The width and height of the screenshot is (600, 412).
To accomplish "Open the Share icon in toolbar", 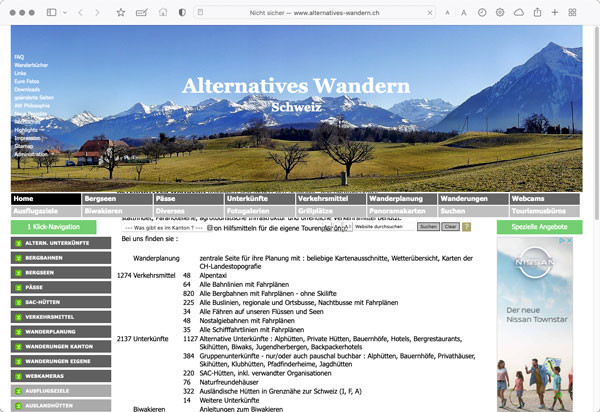I will 537,12.
